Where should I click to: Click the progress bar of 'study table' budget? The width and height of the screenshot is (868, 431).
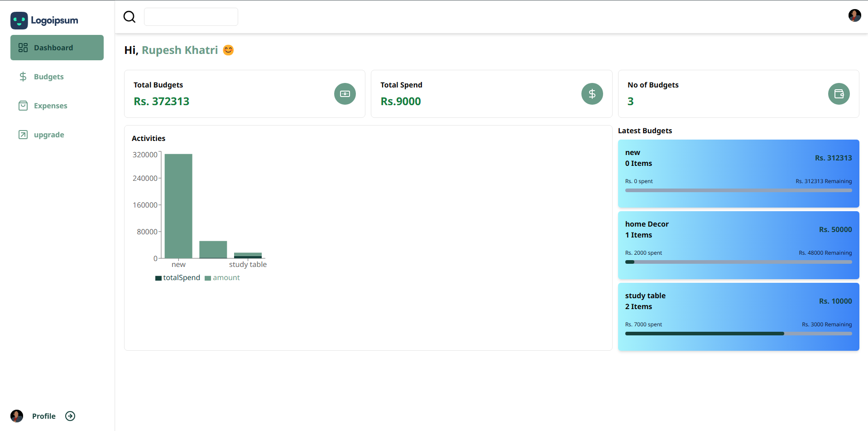pos(739,334)
